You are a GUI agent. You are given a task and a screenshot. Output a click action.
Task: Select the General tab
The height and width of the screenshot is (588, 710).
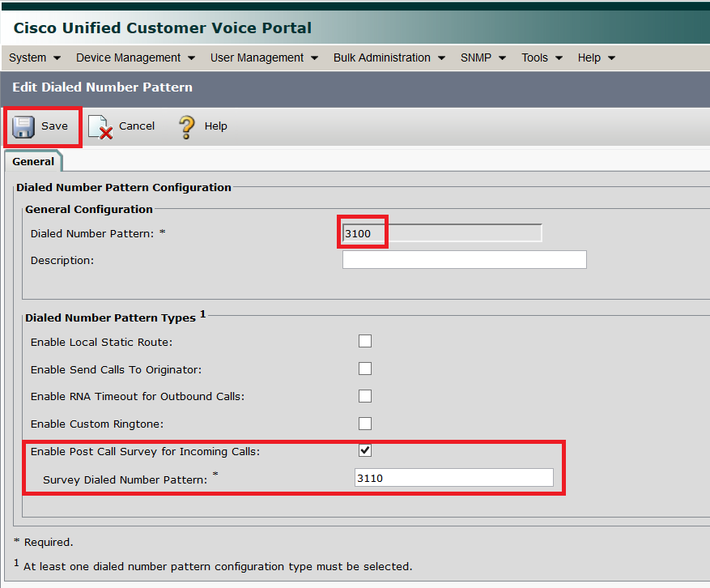click(x=32, y=161)
